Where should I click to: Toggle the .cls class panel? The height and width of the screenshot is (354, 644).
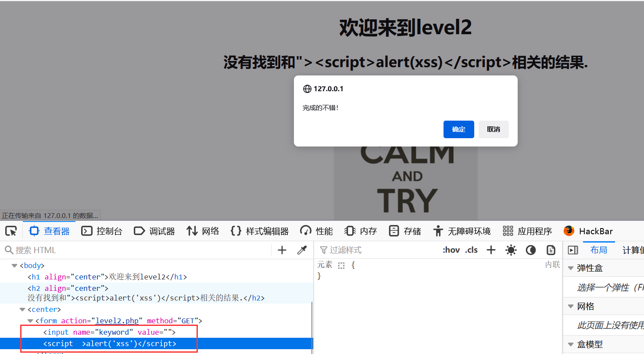pyautogui.click(x=472, y=250)
